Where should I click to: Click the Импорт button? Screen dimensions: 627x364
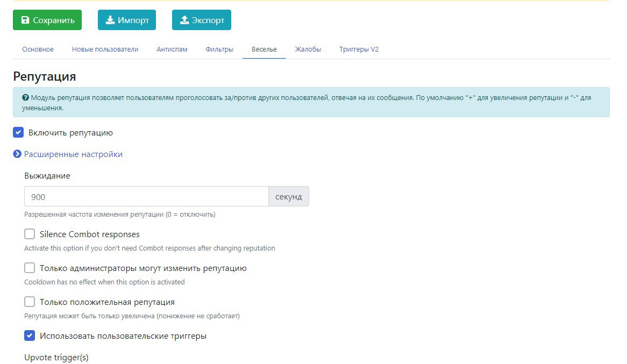pos(127,20)
